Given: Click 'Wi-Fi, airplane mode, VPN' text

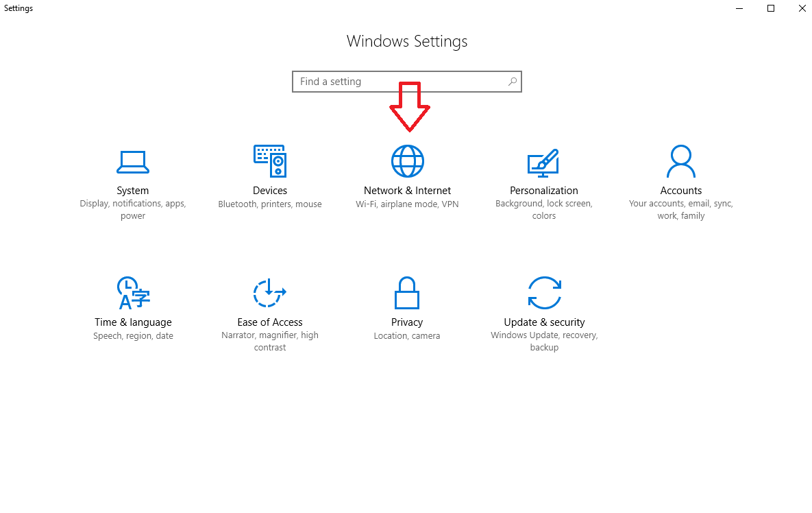Looking at the screenshot, I should (x=407, y=204).
